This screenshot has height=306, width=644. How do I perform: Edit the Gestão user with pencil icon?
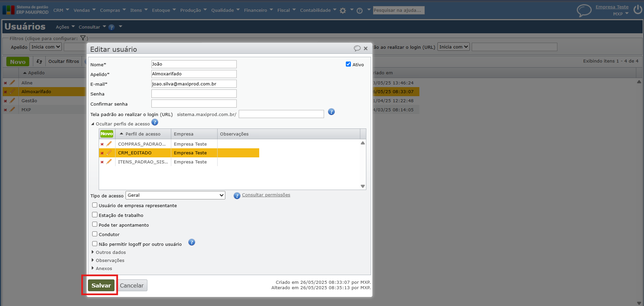12,100
